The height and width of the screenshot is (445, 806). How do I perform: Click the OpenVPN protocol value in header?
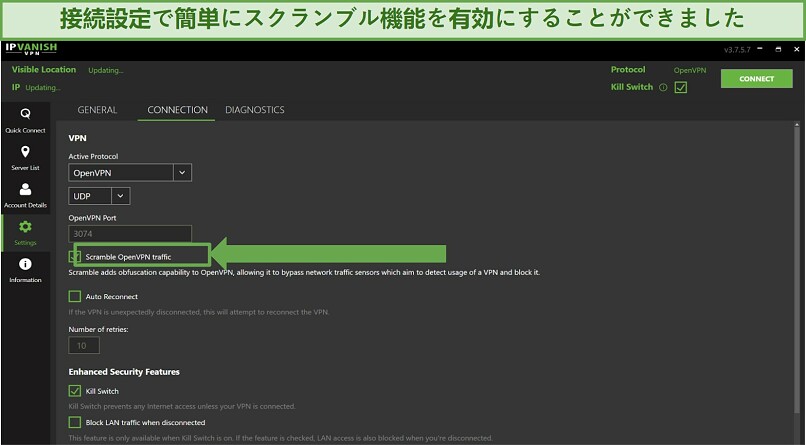(x=690, y=70)
